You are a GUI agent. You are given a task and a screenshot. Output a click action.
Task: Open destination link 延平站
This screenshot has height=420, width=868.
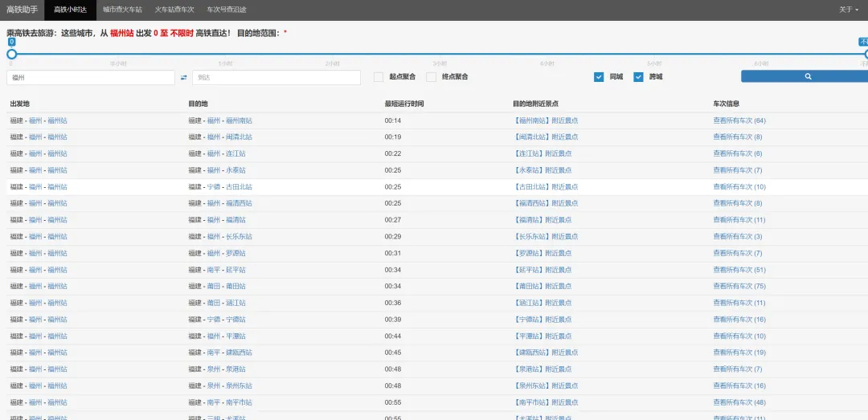pyautogui.click(x=235, y=270)
